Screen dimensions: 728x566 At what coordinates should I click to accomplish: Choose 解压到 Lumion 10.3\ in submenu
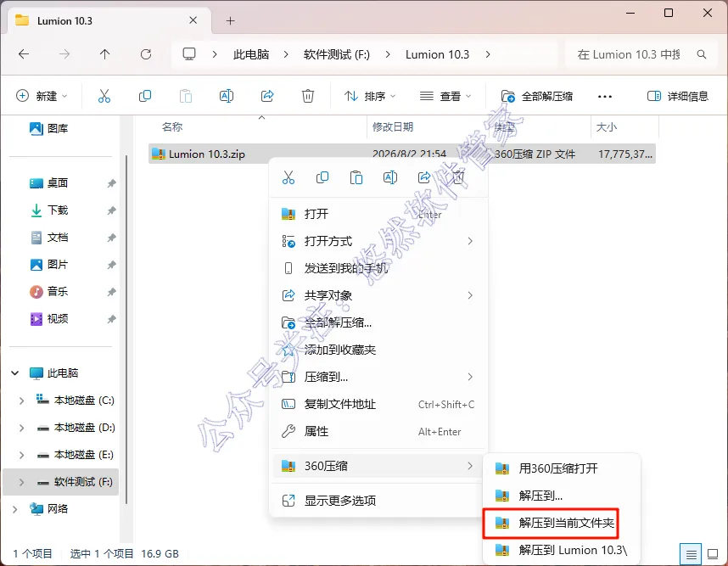click(x=562, y=550)
